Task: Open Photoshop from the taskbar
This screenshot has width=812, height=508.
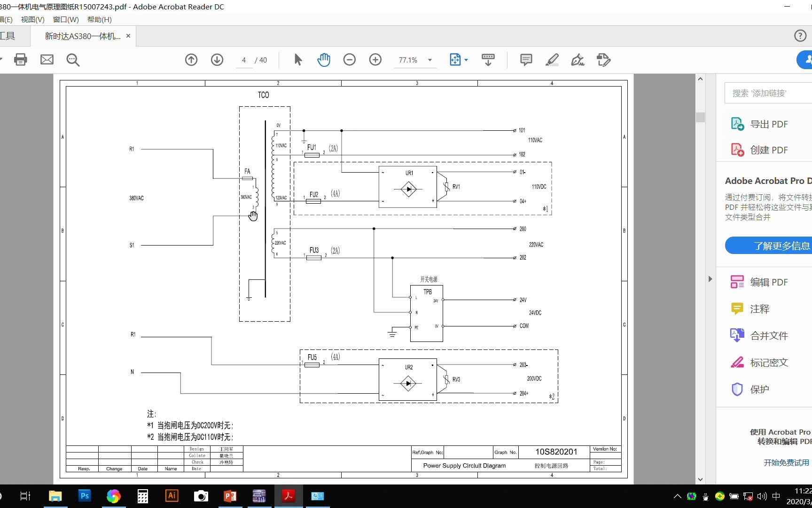Action: (x=84, y=496)
